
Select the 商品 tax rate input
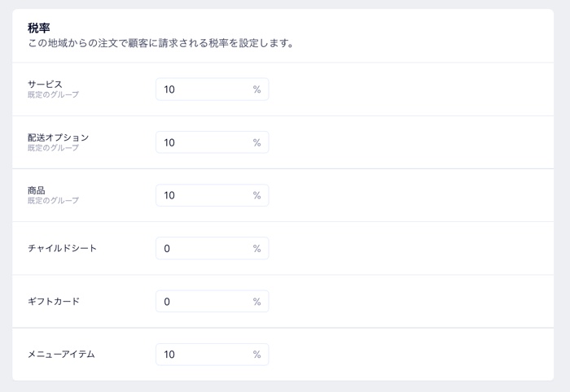(204, 195)
